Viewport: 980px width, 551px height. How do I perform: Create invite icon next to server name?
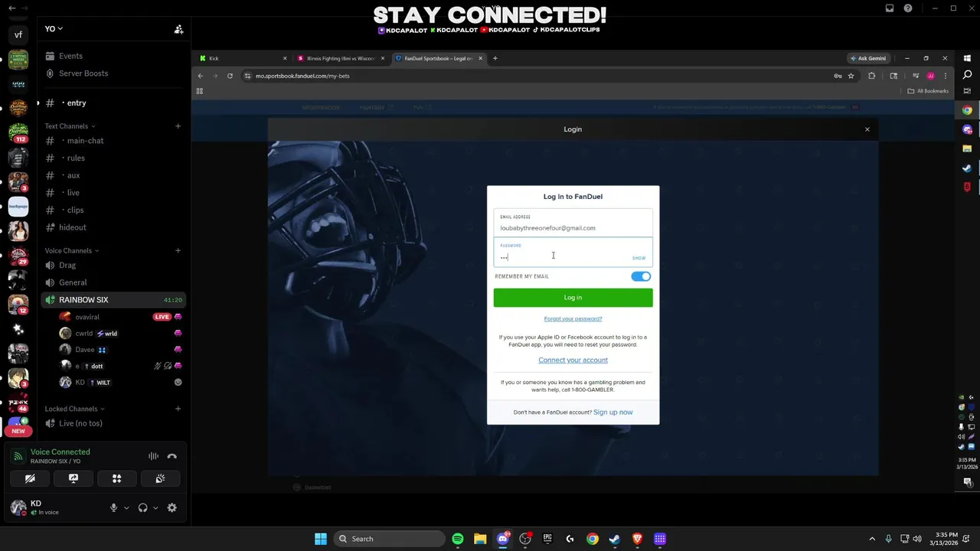[x=178, y=29]
